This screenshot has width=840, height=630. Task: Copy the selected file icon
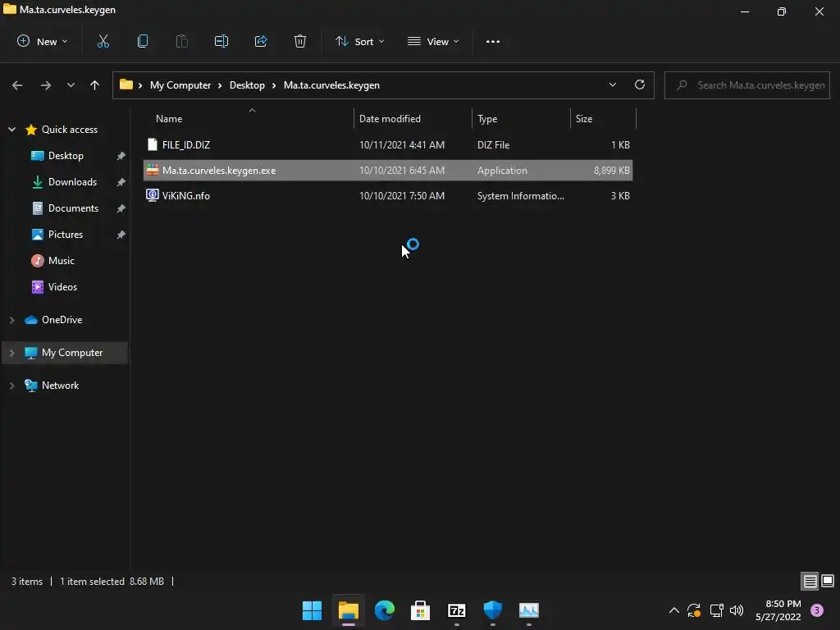tap(143, 41)
